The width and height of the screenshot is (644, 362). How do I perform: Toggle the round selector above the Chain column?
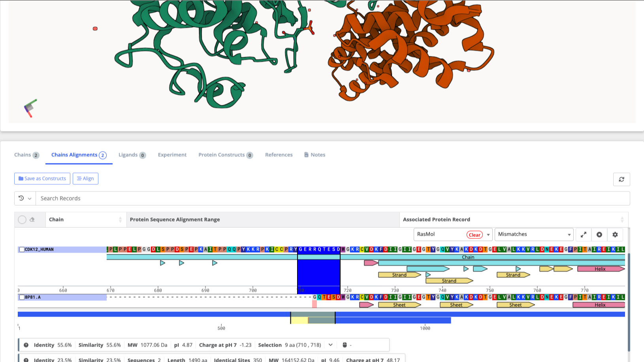[22, 219]
